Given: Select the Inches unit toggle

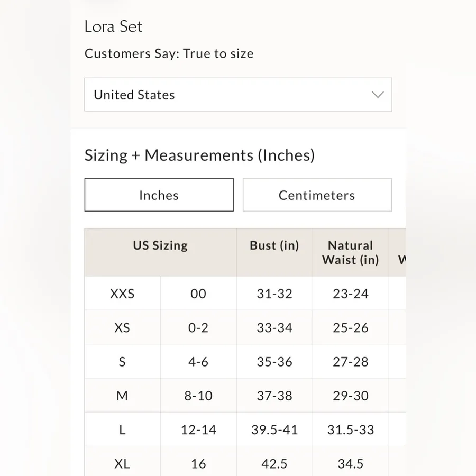Looking at the screenshot, I should coord(159,195).
